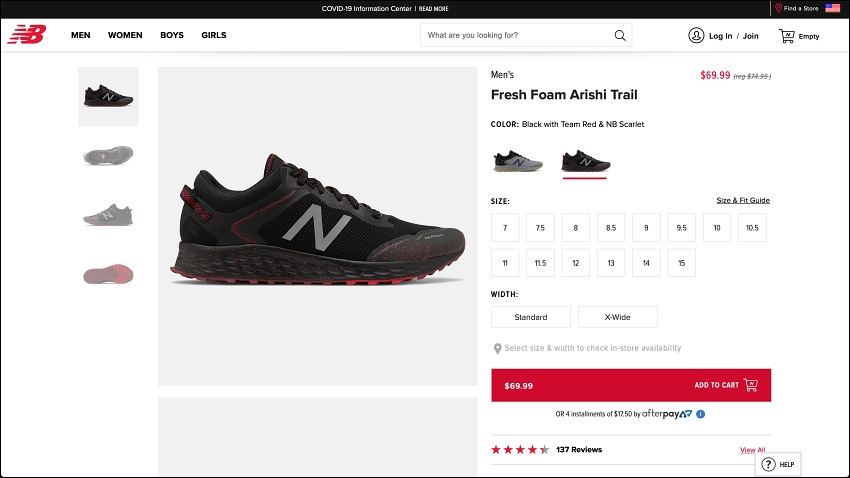Open the Size & Fit Guide link

[x=743, y=200]
